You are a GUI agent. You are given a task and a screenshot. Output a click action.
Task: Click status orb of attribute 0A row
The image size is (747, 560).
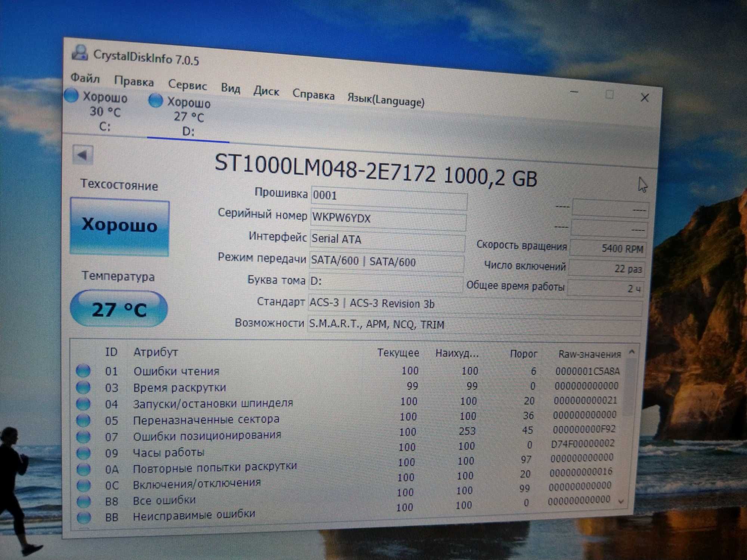click(x=84, y=469)
